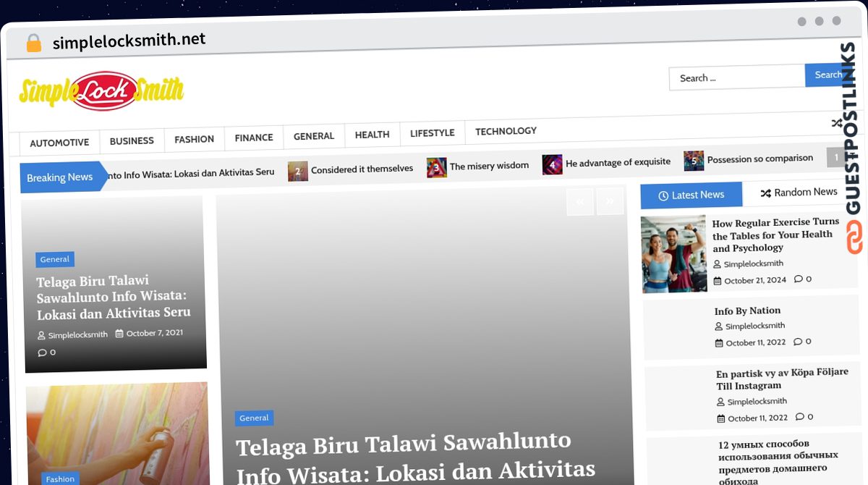Click General tag on small left card
Image resolution: width=868 pixels, height=485 pixels.
coord(55,259)
